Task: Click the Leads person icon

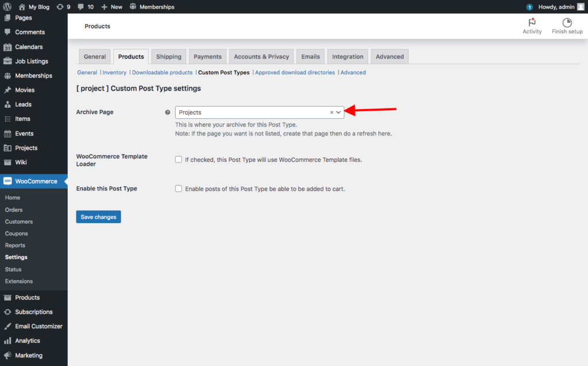Action: point(7,104)
